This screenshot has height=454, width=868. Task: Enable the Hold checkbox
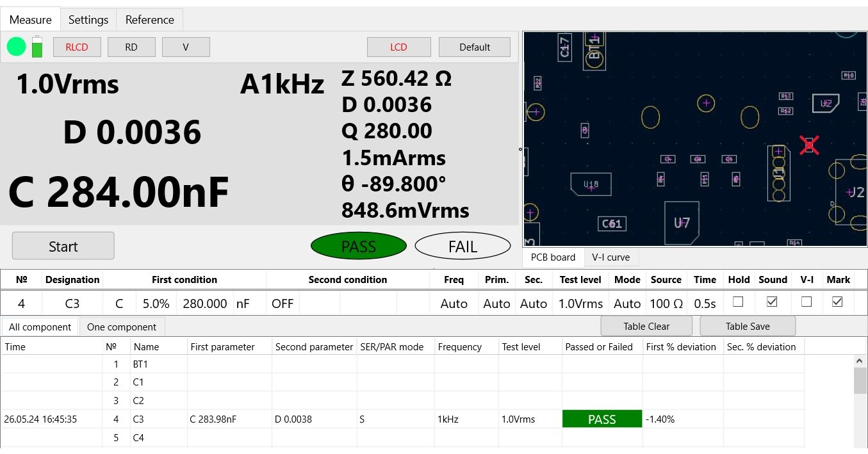point(739,302)
